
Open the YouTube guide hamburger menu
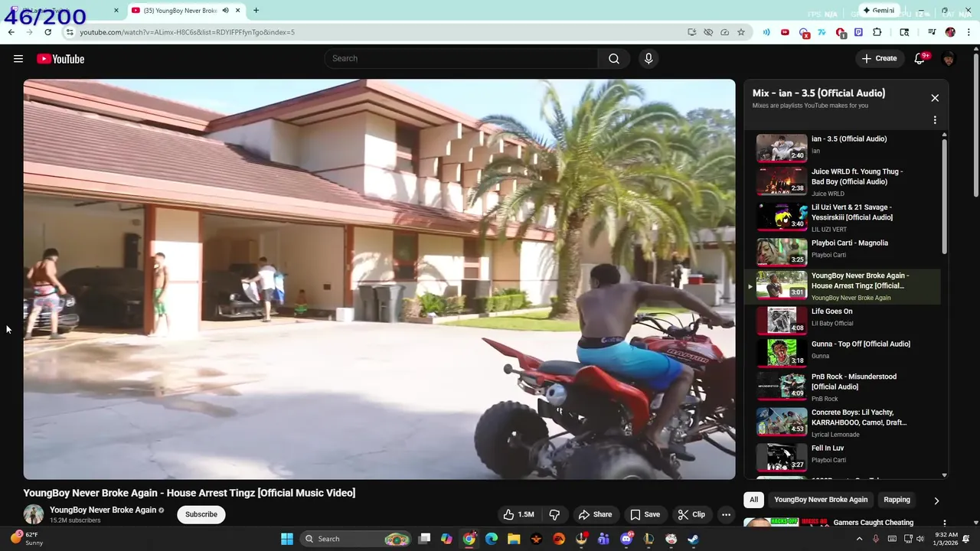pos(18,59)
